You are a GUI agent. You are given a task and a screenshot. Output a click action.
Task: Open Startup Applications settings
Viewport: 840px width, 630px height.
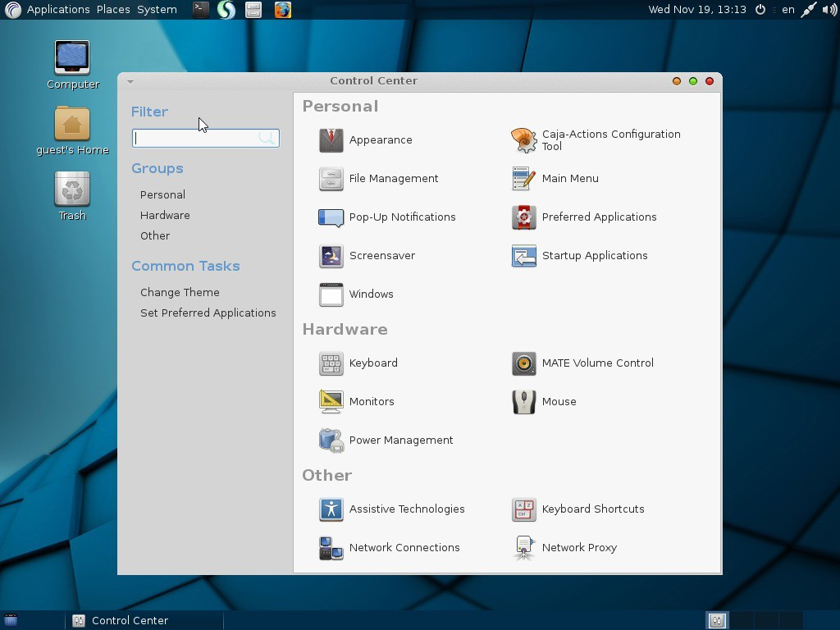(x=580, y=256)
